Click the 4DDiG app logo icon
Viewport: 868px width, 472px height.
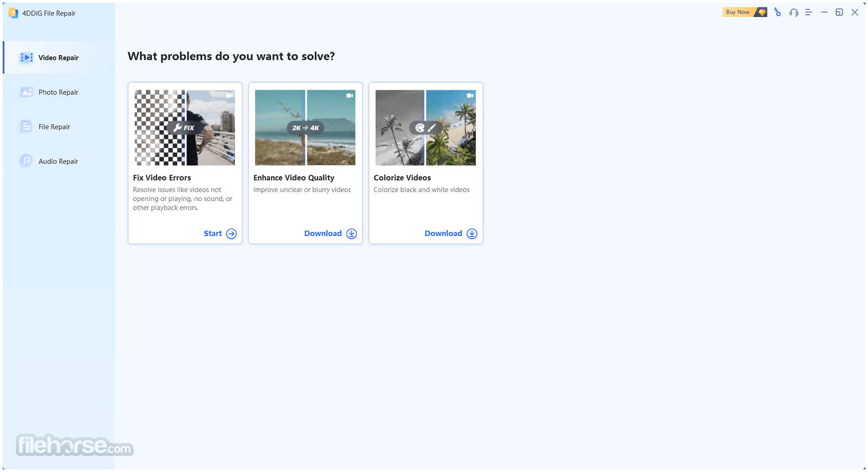(13, 13)
